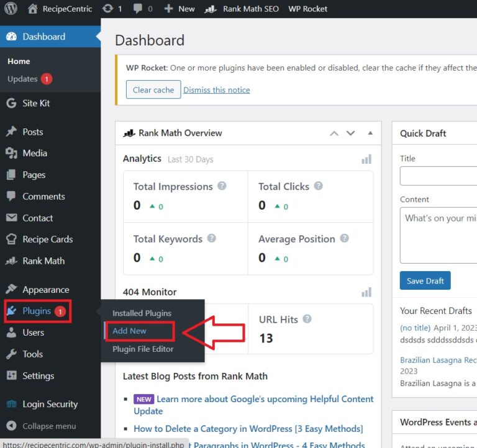Click help icon beside Average Position
Viewport: 477px width, 448px height.
(344, 238)
